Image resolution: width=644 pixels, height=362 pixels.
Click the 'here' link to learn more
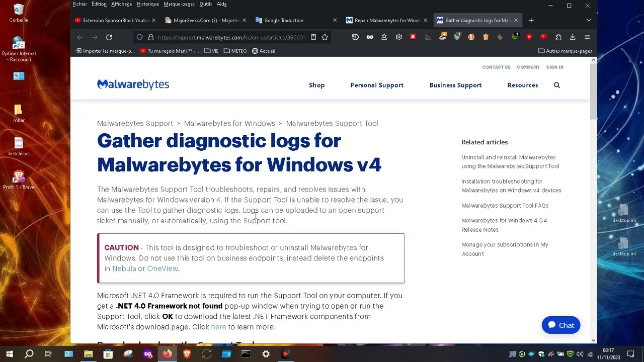(218, 327)
